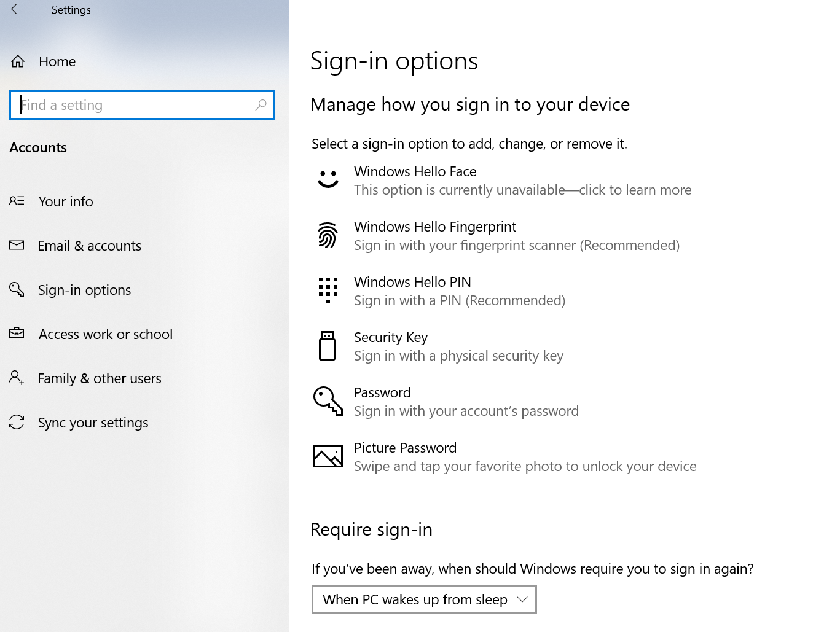This screenshot has height=632, width=840.
Task: Click the search magnifier in Find a setting
Action: (261, 105)
